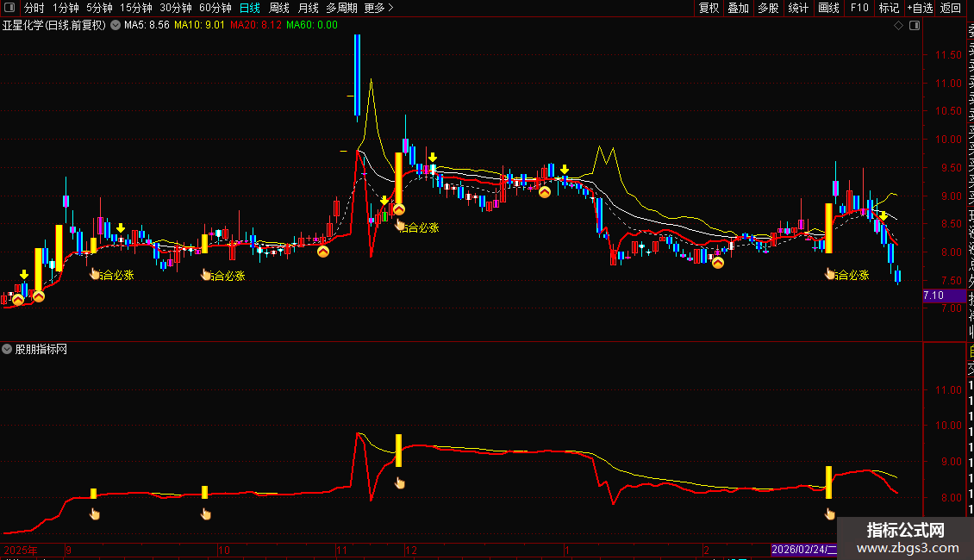Select the 60分钟 period
Screen dimensions: 974x560
pos(215,8)
